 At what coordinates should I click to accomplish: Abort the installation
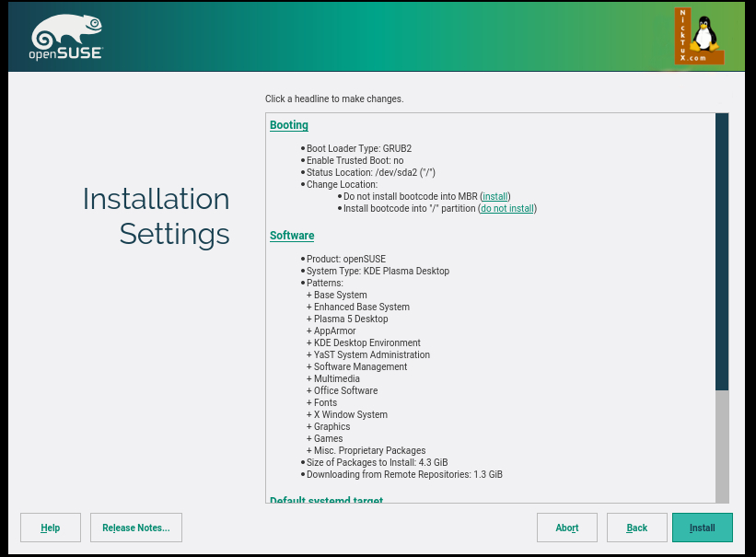(567, 528)
